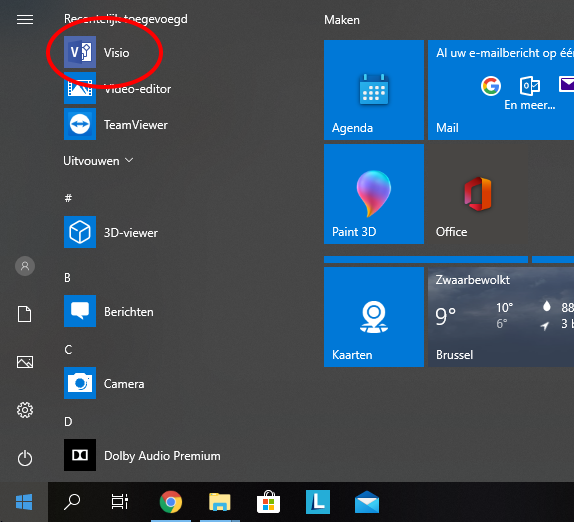Open Settings via the gear icon

click(x=25, y=410)
